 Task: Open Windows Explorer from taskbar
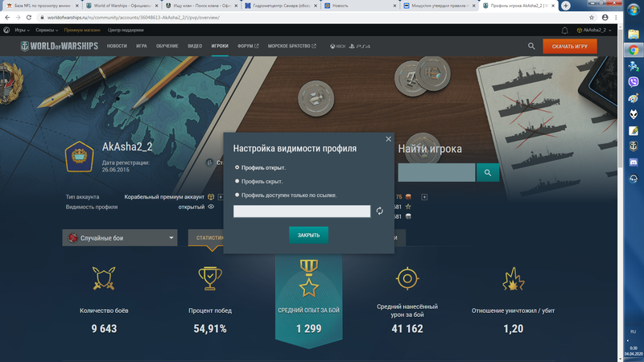(634, 34)
